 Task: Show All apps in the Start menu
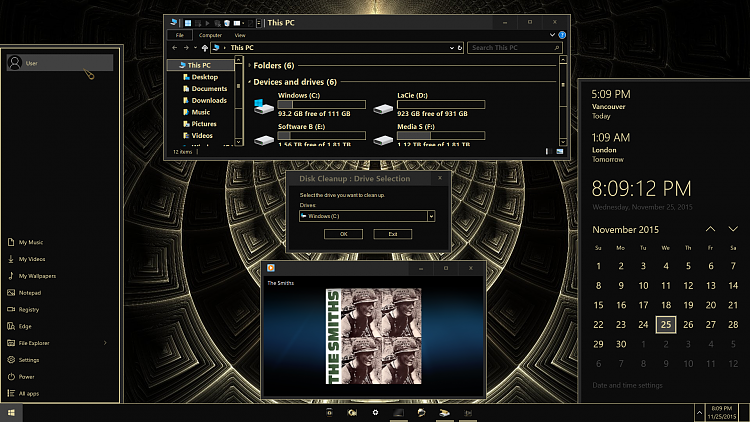coord(60,393)
